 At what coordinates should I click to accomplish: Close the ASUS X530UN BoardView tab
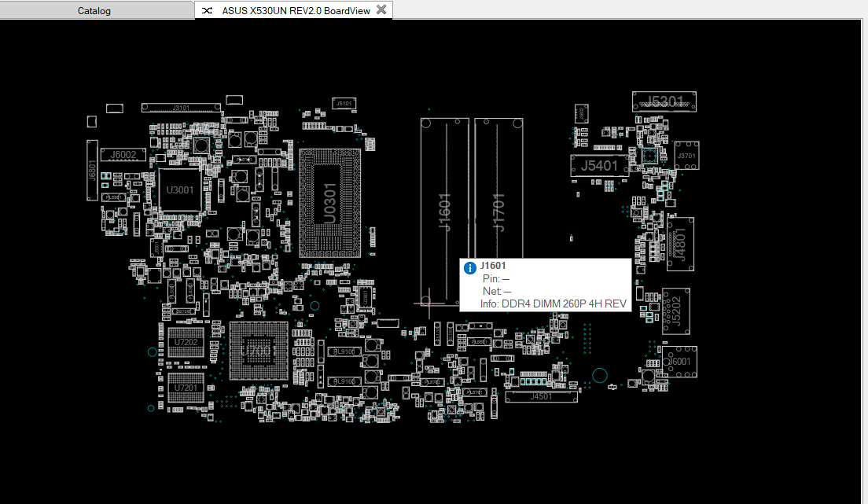[381, 9]
